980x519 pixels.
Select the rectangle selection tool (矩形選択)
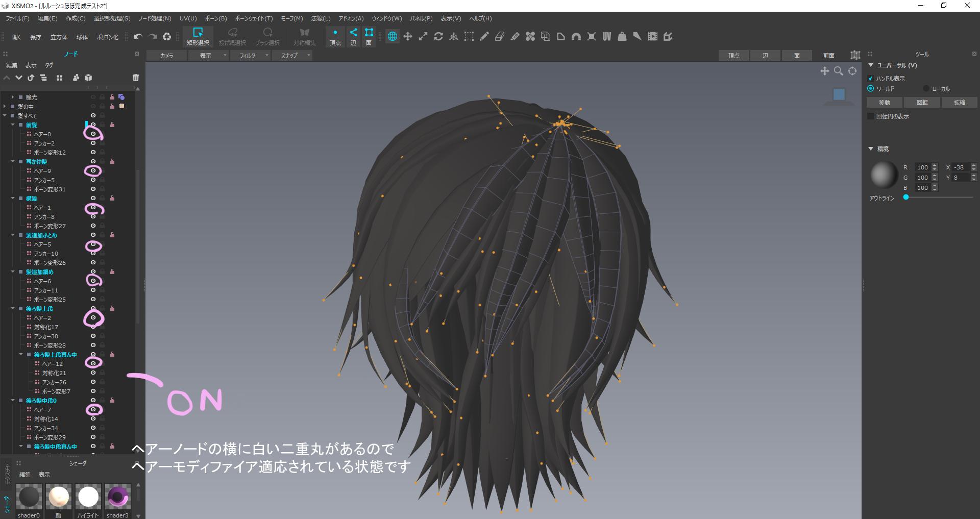tap(199, 37)
